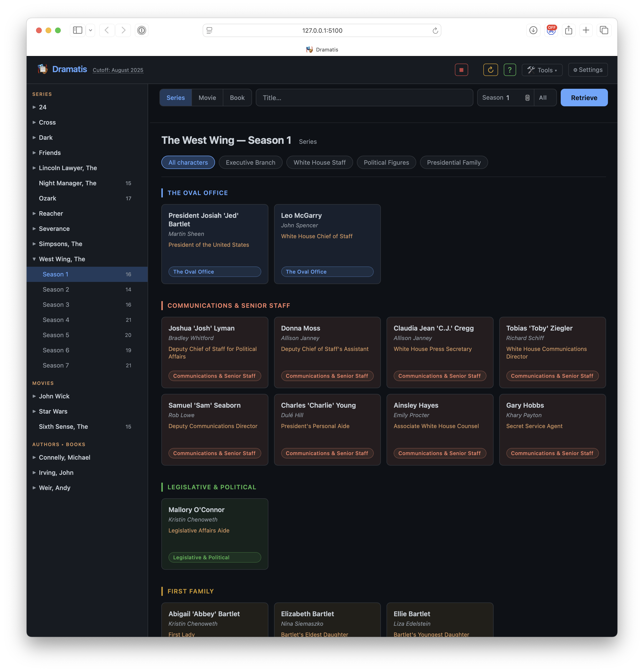Click the Safari address bar
Viewport: 644px width, 672px height.
coord(322,31)
